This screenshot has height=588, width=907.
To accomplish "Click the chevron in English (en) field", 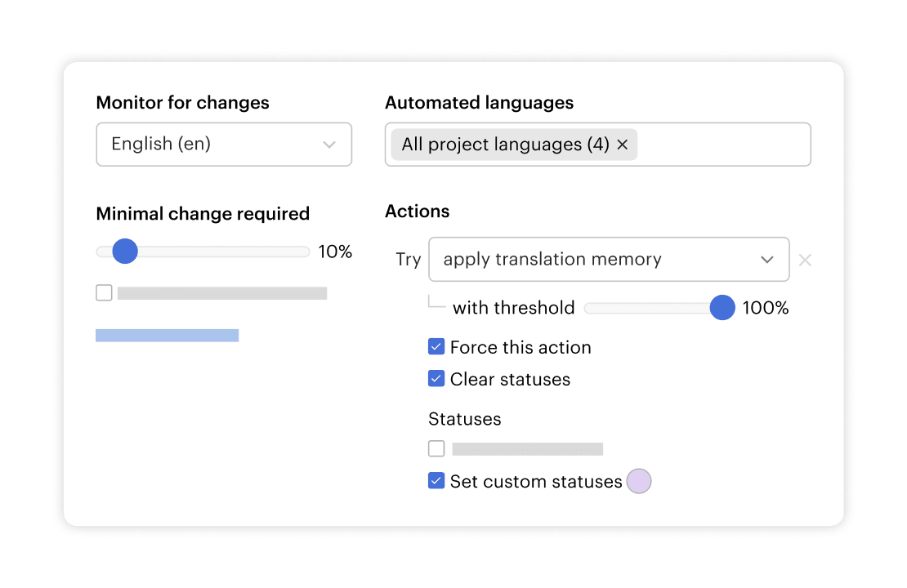I will [329, 145].
